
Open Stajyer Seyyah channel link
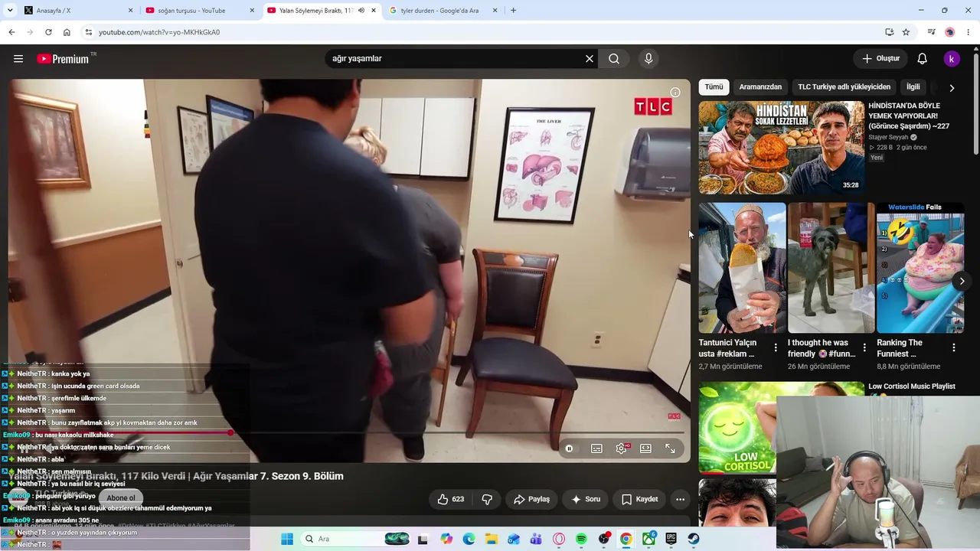tap(888, 138)
